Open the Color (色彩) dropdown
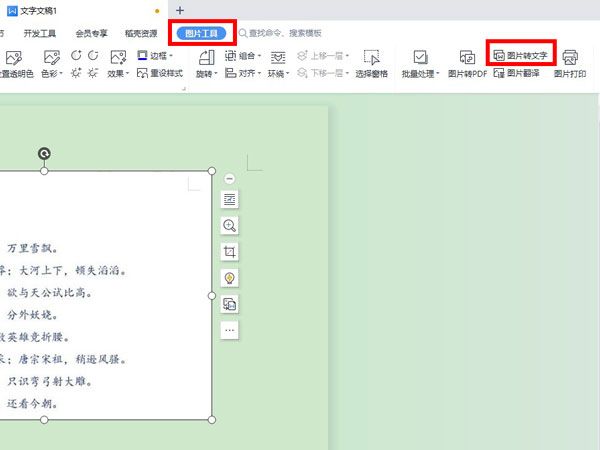 (52, 65)
